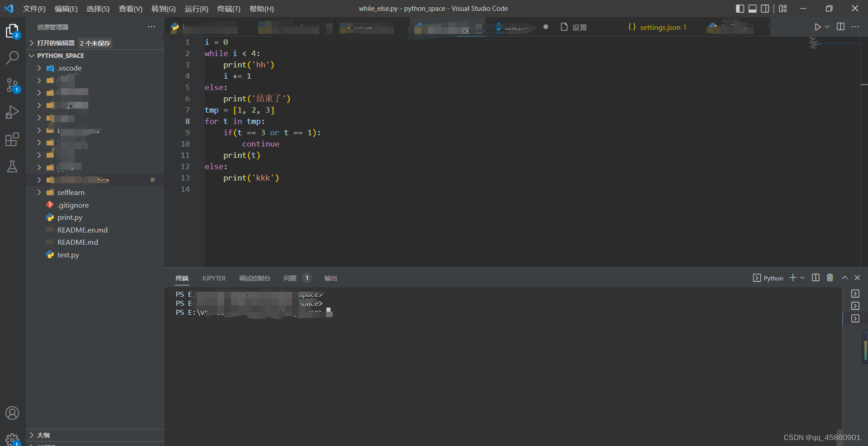Open the Extensions view
The image size is (868, 446).
[x=12, y=139]
